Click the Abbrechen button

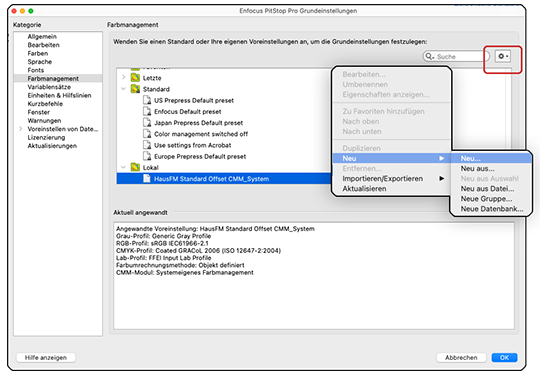point(461,357)
